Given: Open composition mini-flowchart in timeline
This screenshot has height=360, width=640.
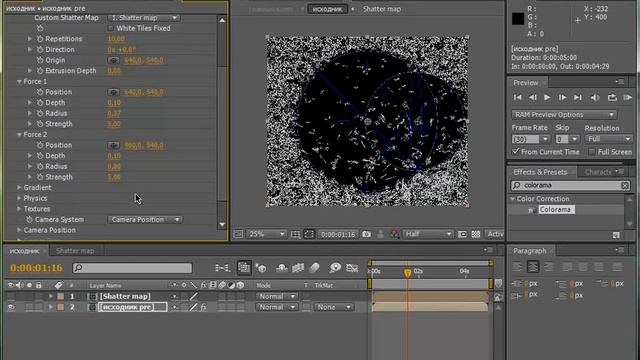Looking at the screenshot, I should 222,268.
